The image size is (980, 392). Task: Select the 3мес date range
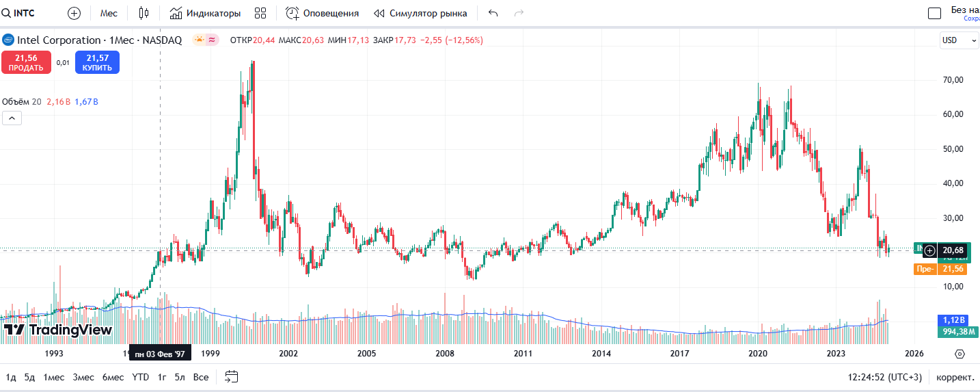pos(83,377)
